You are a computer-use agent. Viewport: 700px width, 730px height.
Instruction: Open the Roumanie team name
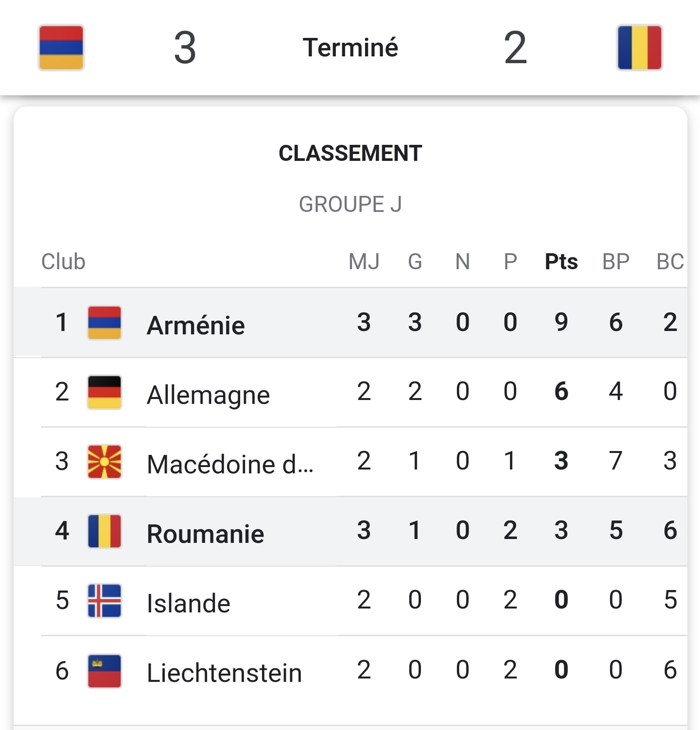click(x=205, y=534)
